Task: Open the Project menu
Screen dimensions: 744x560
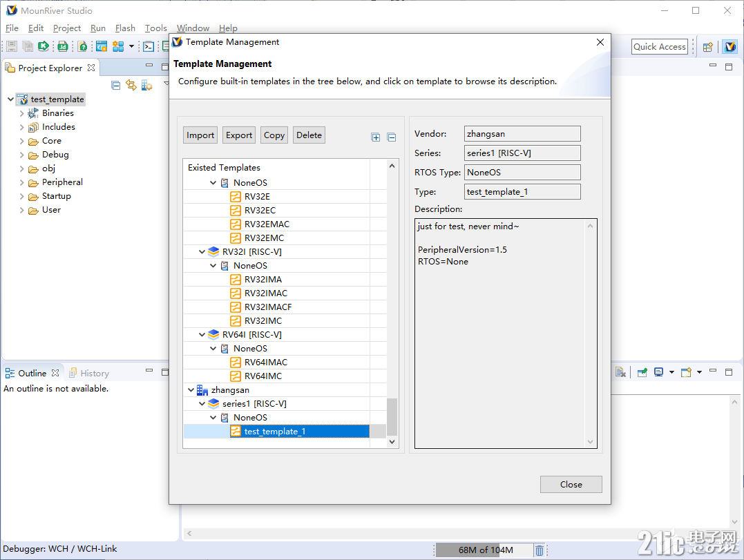Action: pyautogui.click(x=67, y=28)
